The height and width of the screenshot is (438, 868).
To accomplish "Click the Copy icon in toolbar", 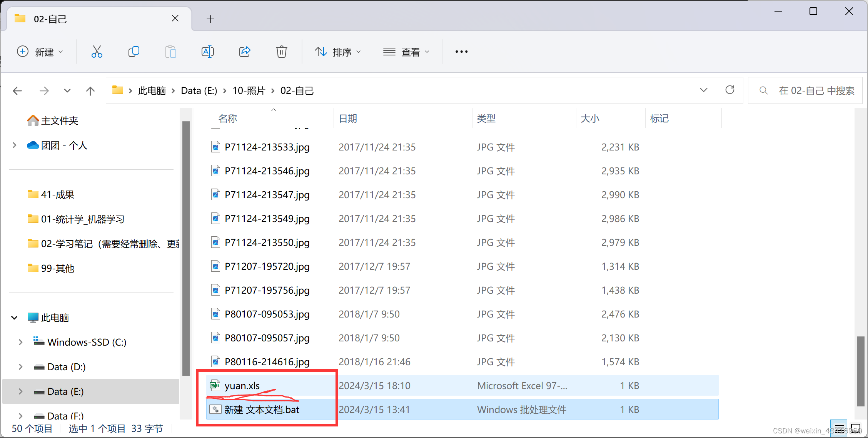I will [x=134, y=52].
